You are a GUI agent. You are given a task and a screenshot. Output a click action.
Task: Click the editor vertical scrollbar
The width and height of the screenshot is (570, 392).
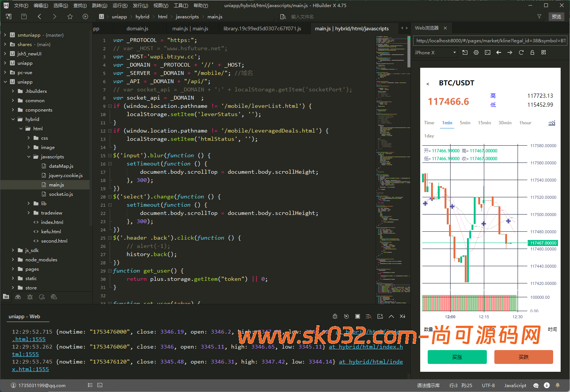[x=409, y=52]
